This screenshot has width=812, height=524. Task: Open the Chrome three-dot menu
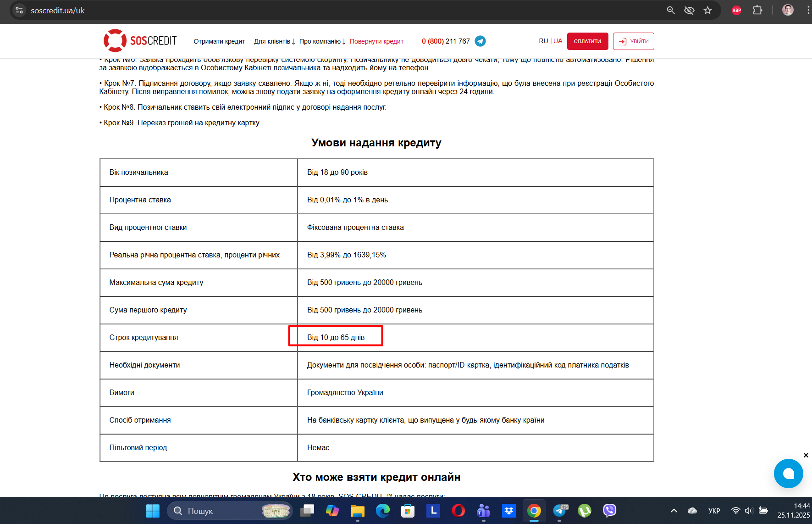coord(808,10)
